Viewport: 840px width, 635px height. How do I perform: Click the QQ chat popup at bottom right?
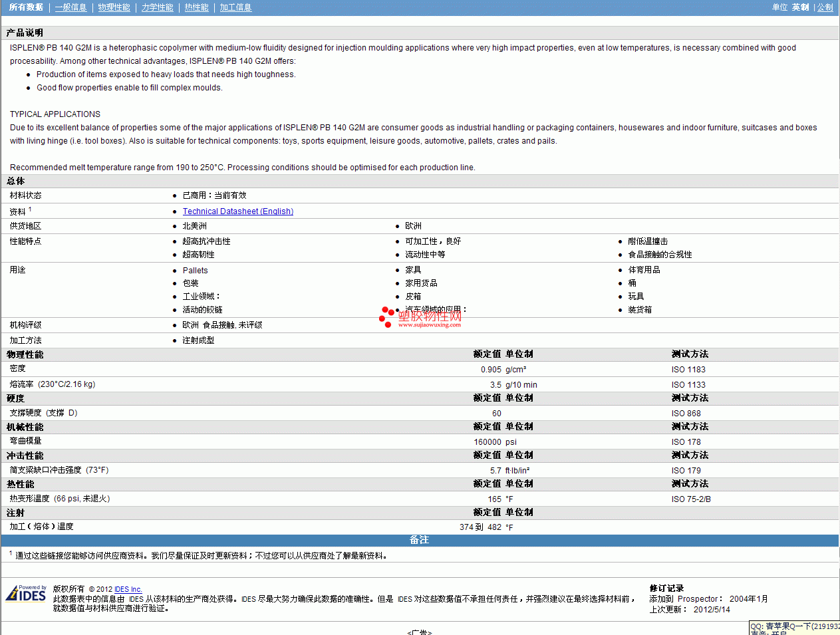pyautogui.click(x=795, y=628)
